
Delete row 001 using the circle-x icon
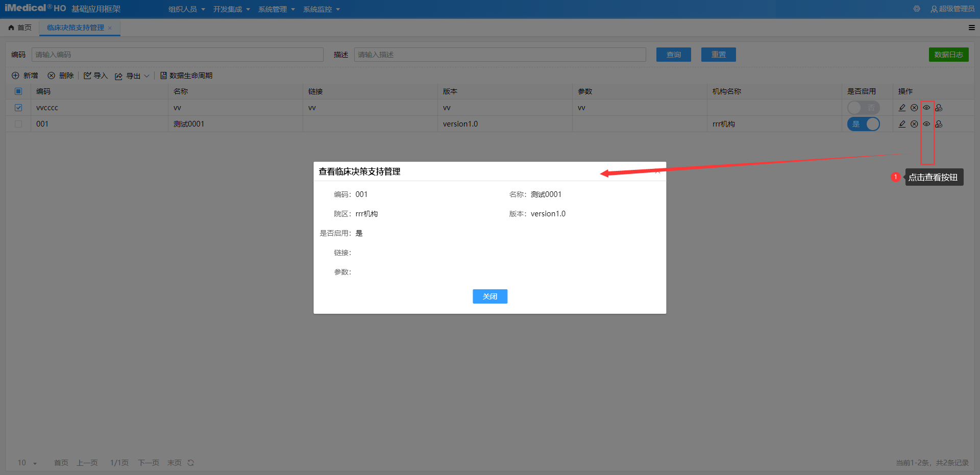pyautogui.click(x=914, y=124)
